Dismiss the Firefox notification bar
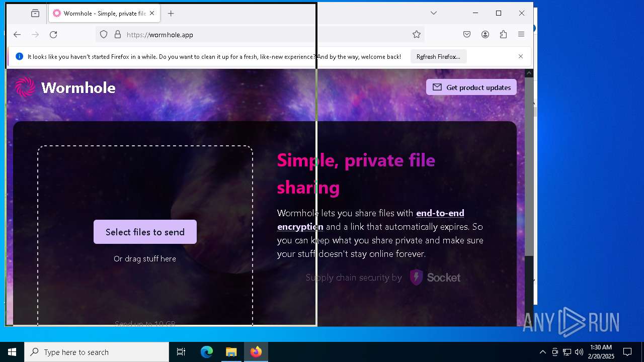 [521, 56]
